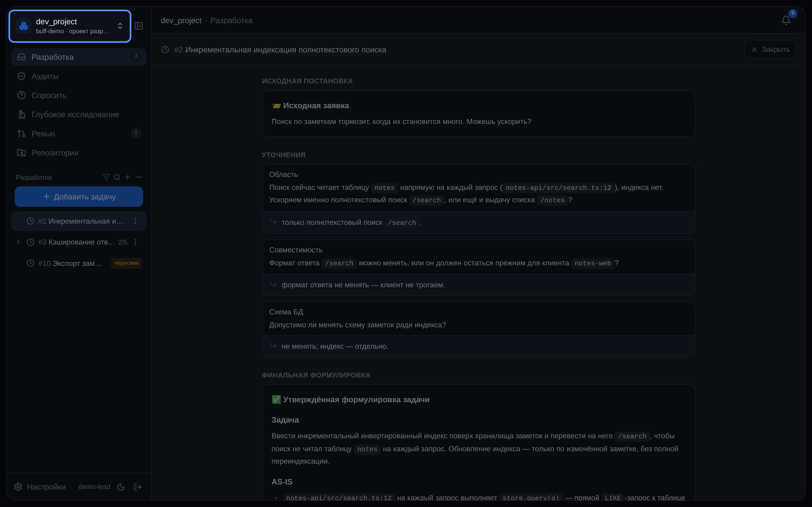
Task: Log out using the exit icon
Action: [x=138, y=487]
